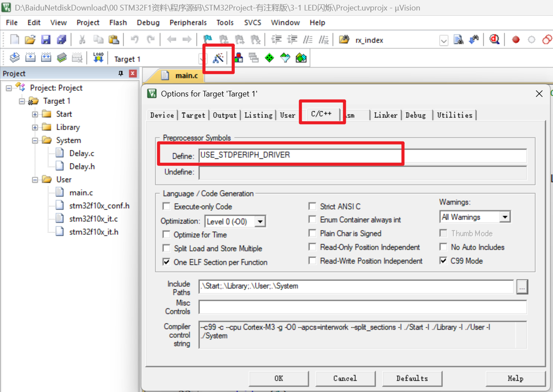553x392 pixels.
Task: Unindent selected lines icon
Action: 292,40
